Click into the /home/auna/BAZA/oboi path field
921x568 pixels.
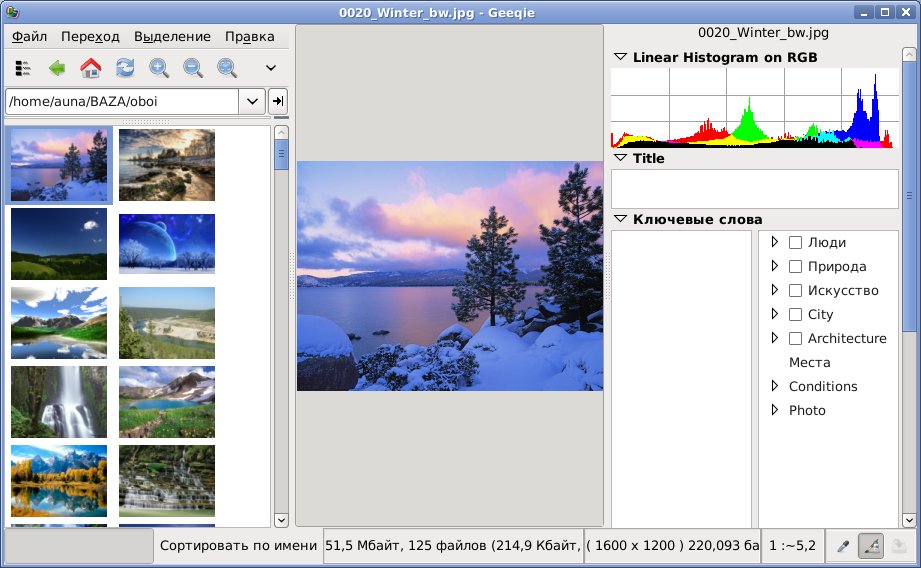[122, 101]
